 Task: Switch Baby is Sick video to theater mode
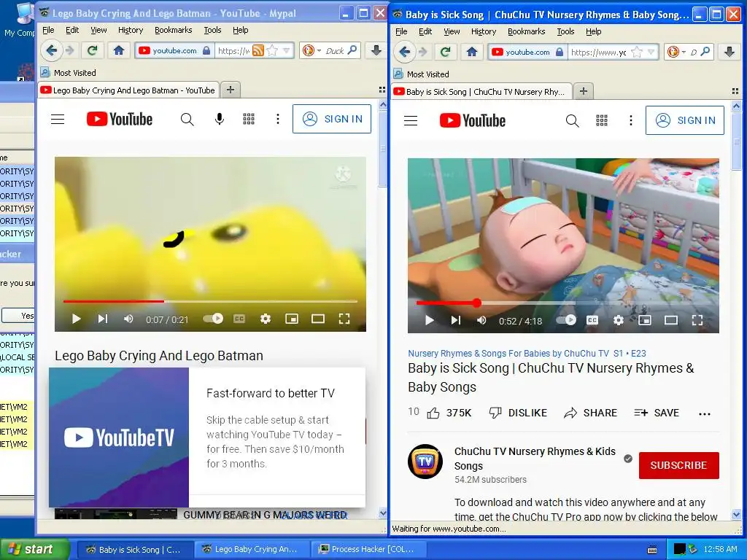click(x=671, y=320)
